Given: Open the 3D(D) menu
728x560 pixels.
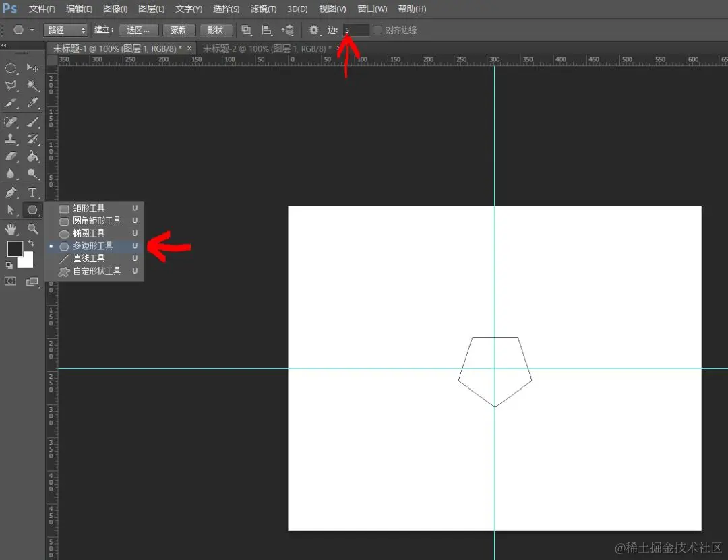Looking at the screenshot, I should [x=298, y=9].
